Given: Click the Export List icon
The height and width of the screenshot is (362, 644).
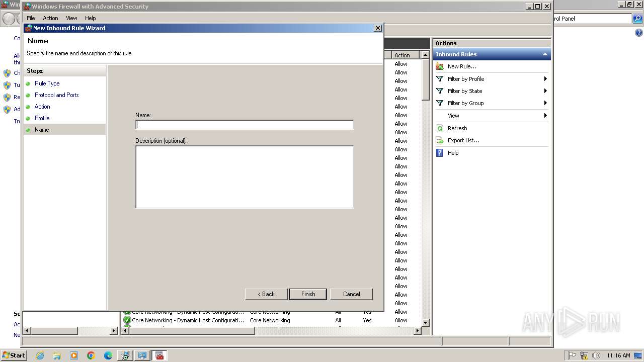Looking at the screenshot, I should coord(440,140).
